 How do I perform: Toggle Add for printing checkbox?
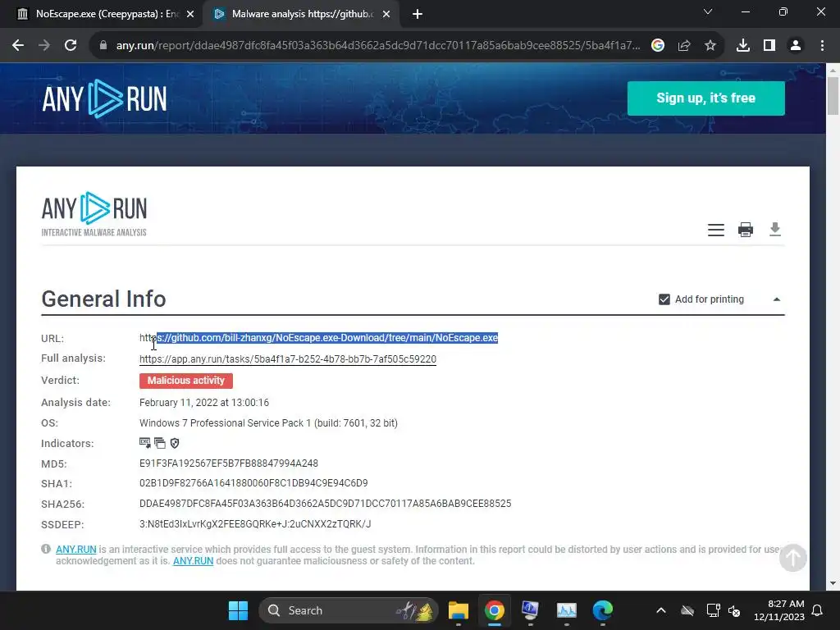(x=664, y=299)
